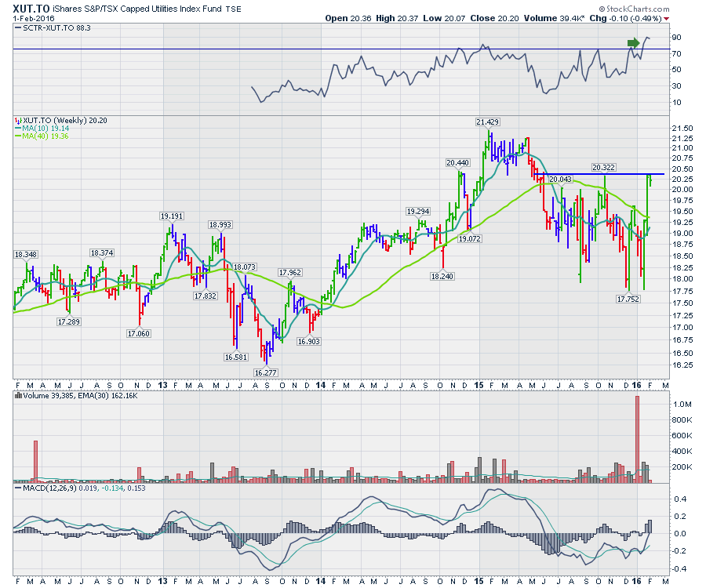Select the High 20.37 value
This screenshot has width=706, height=588.
pyautogui.click(x=397, y=19)
